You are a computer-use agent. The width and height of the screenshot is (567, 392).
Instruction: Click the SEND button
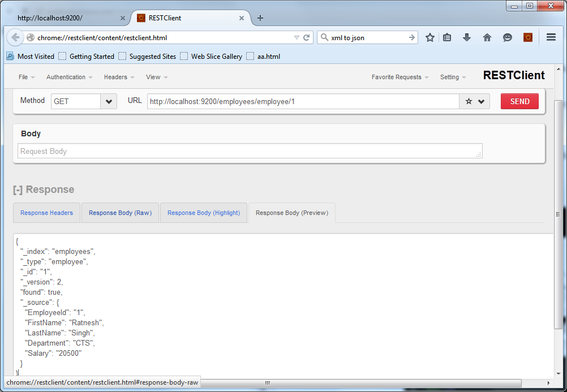pyautogui.click(x=519, y=101)
